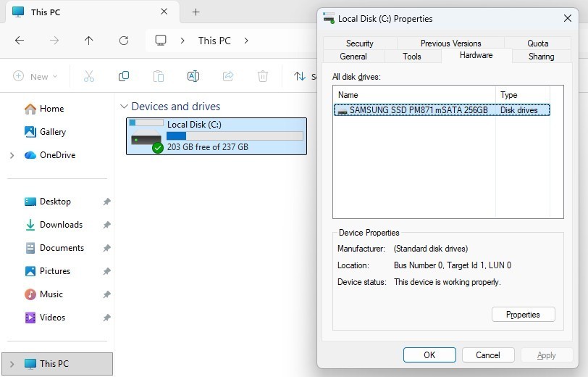
Task: Expand the OneDrive tree node
Action: click(12, 155)
